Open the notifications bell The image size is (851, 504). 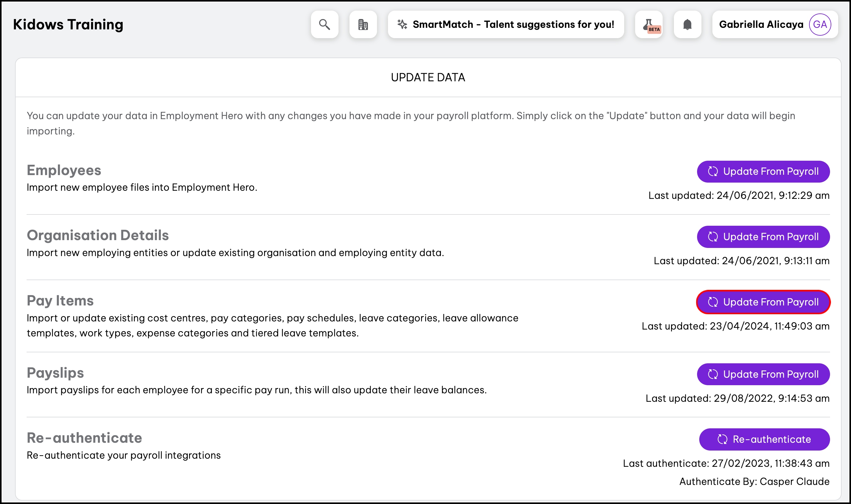(687, 24)
